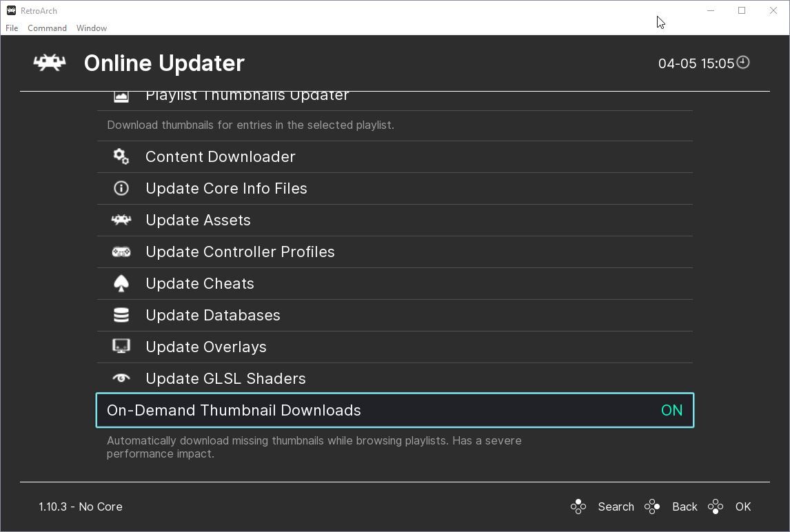790x532 pixels.
Task: Click the database icon next to Update Databases
Action: (121, 315)
